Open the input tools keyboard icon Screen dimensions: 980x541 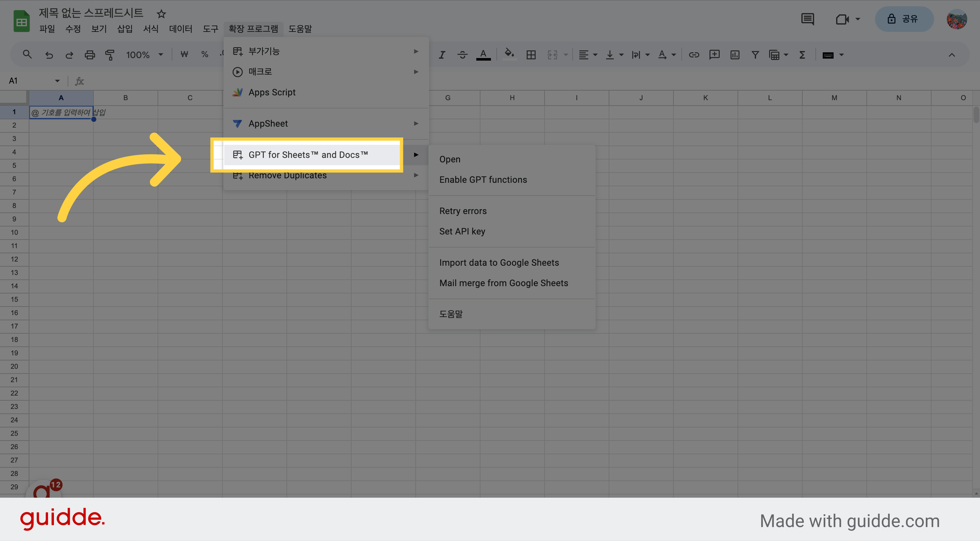pyautogui.click(x=828, y=55)
